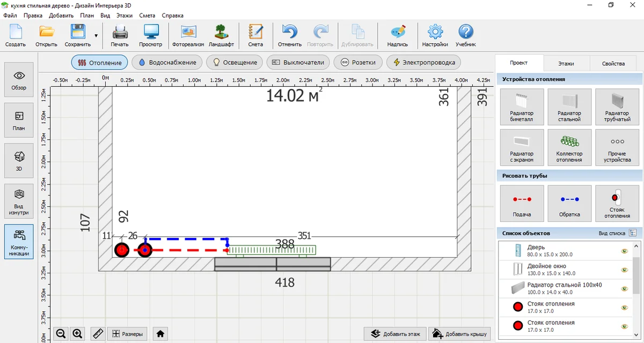
Task: Open the Этажи menu in menu bar
Action: tap(124, 16)
